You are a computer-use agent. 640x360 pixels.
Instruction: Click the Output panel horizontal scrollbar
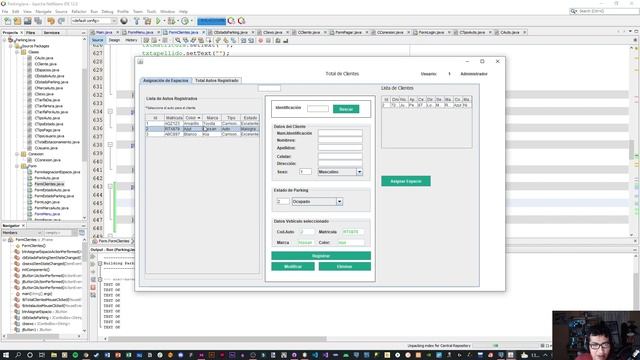point(217,339)
